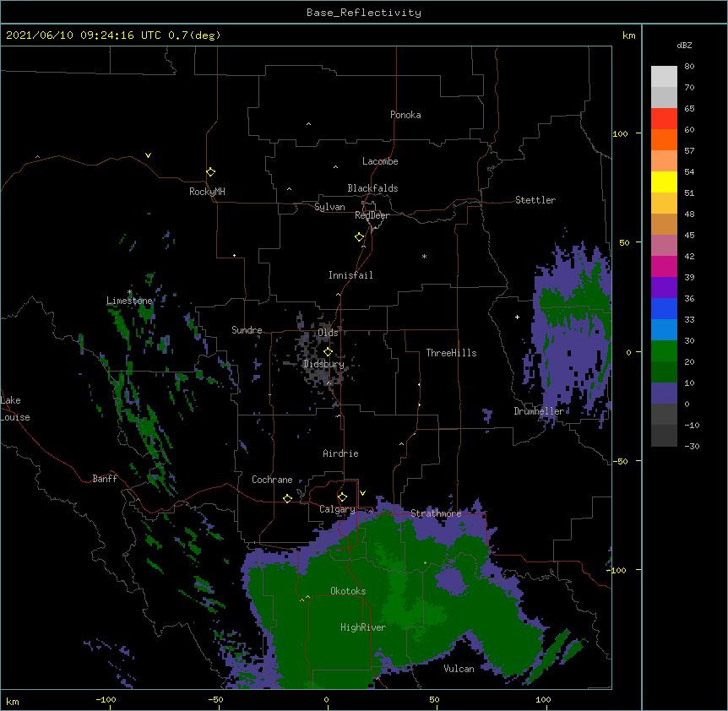
Task: Click the 80 value atop the dBZ legend
Action: 689,67
